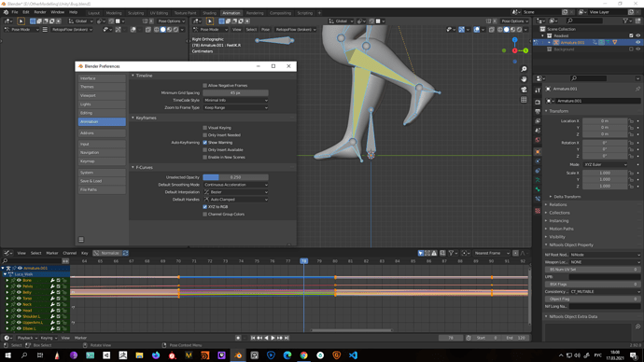Select solid viewport shading in right viewport
Image resolution: width=644 pixels, height=362 pixels.
(507, 30)
